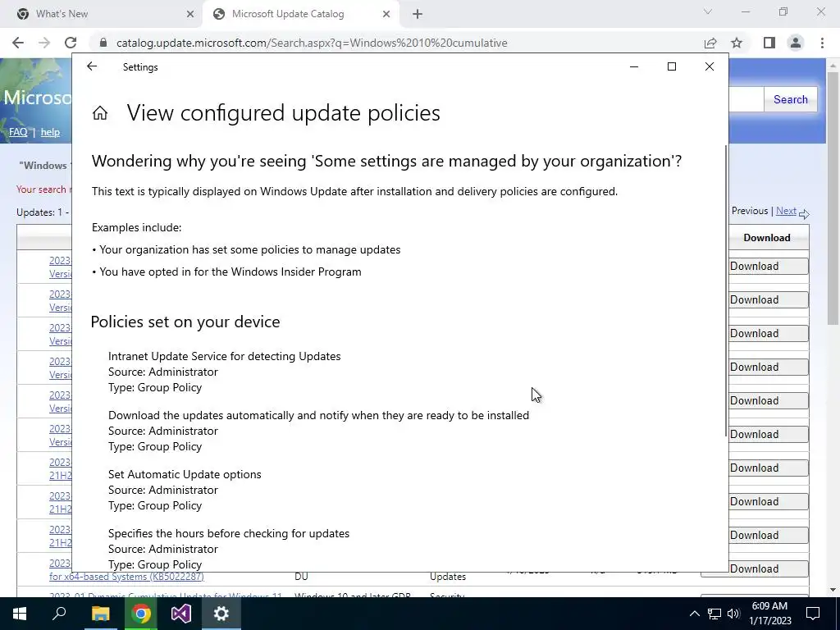The height and width of the screenshot is (630, 840).
Task: Open taskbar search magnifier
Action: (x=59, y=614)
